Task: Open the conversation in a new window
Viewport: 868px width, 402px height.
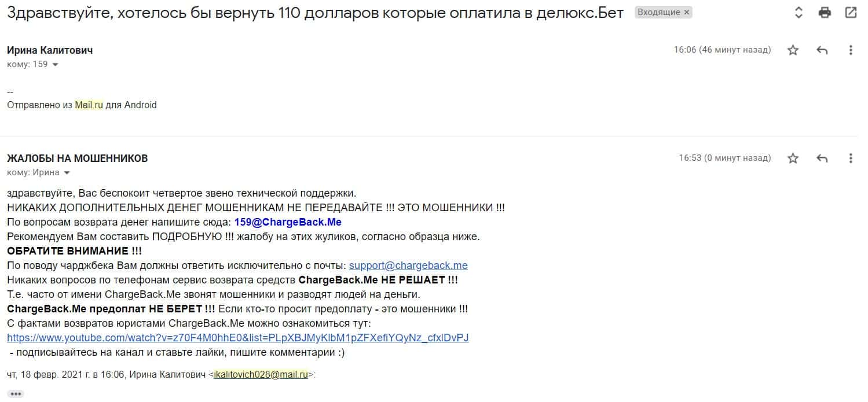Action: [x=851, y=13]
